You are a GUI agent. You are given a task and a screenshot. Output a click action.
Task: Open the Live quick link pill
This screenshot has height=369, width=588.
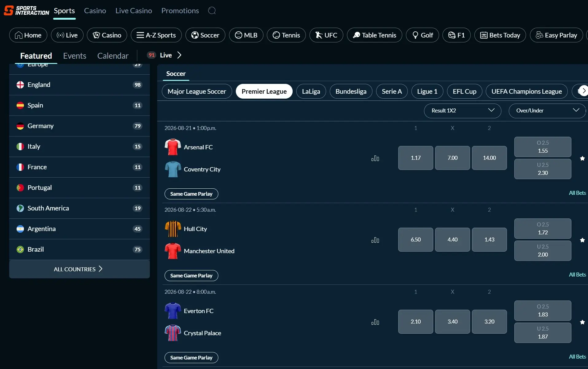(x=67, y=35)
